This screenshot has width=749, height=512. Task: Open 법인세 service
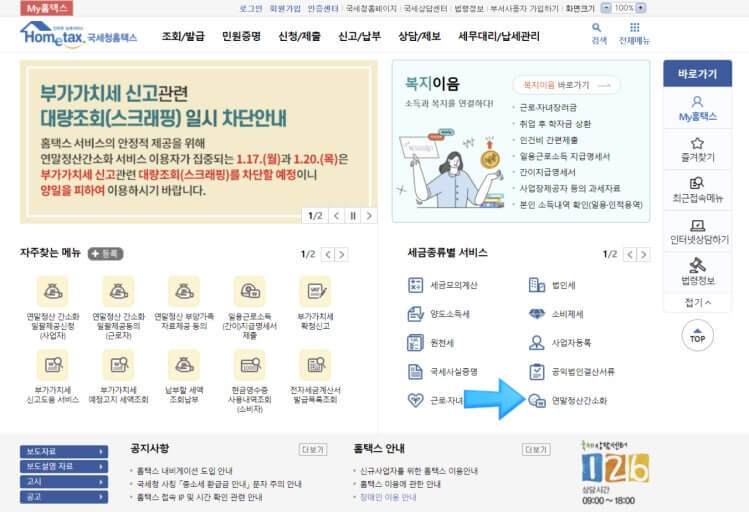(x=552, y=285)
